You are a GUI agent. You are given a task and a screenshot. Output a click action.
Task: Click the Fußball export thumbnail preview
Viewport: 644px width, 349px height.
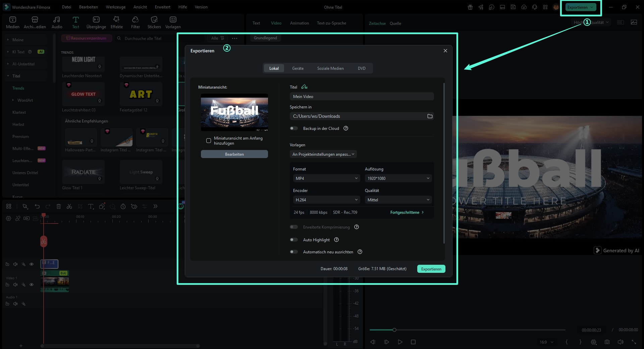click(234, 112)
